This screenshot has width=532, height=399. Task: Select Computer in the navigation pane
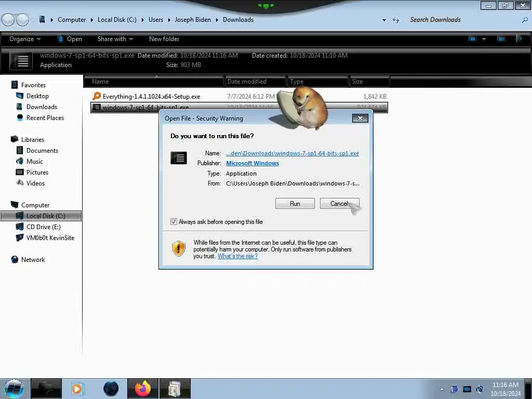pyautogui.click(x=35, y=205)
